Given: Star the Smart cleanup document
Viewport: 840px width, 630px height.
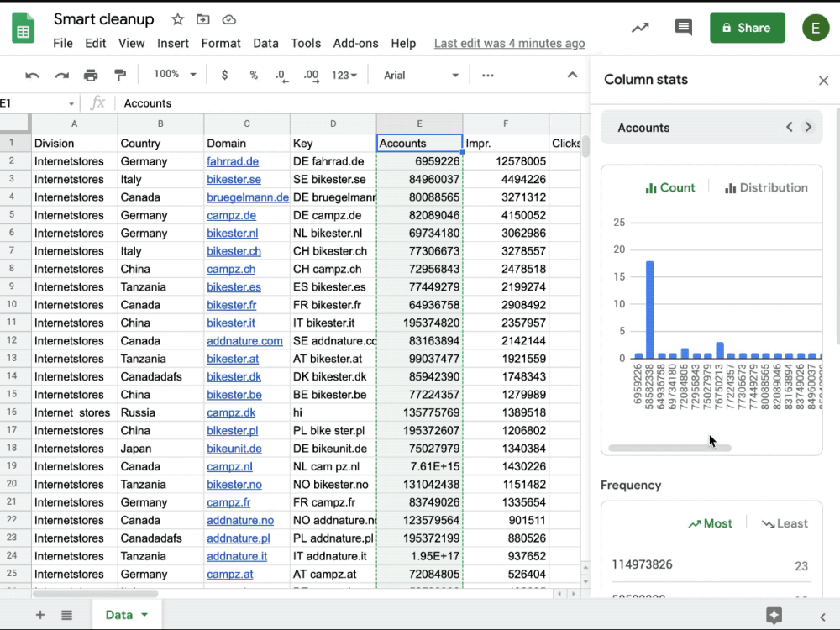Looking at the screenshot, I should [177, 20].
